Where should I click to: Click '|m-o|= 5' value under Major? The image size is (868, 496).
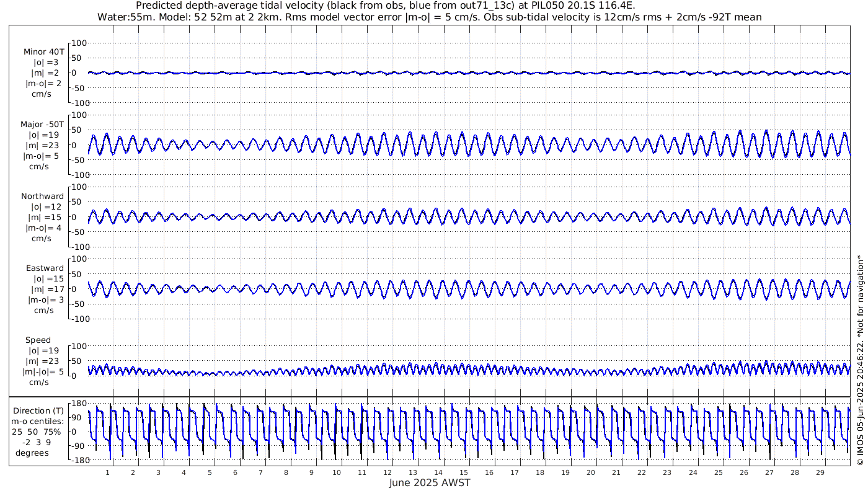[x=42, y=156]
